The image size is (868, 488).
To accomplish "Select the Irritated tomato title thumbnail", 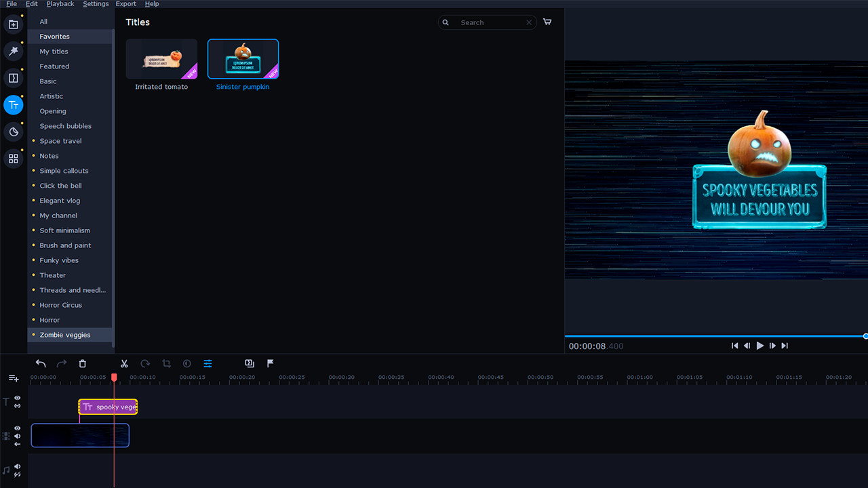I will 161,58.
